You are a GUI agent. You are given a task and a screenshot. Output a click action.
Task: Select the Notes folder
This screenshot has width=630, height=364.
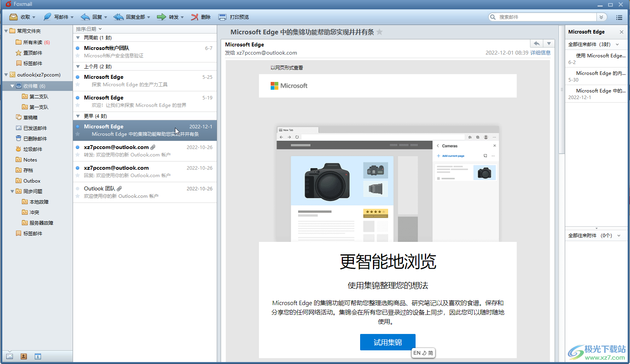27,160
